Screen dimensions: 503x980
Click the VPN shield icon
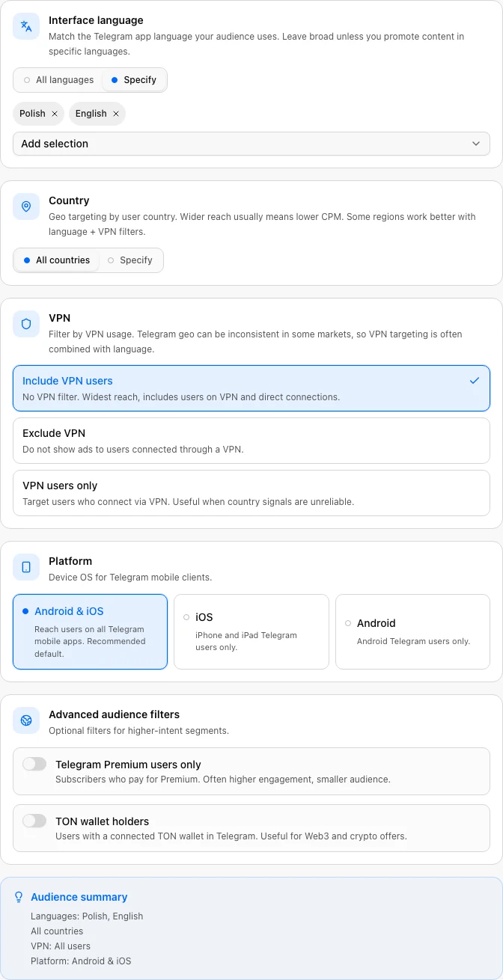(x=26, y=324)
